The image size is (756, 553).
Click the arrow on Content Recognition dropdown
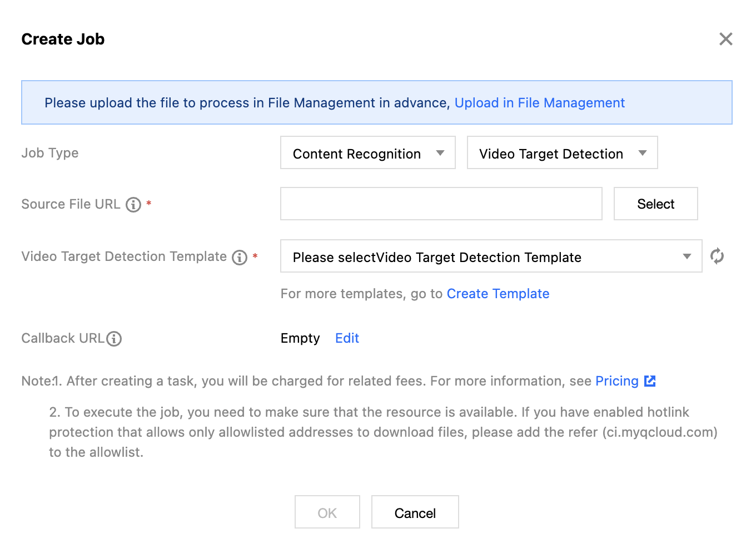440,153
